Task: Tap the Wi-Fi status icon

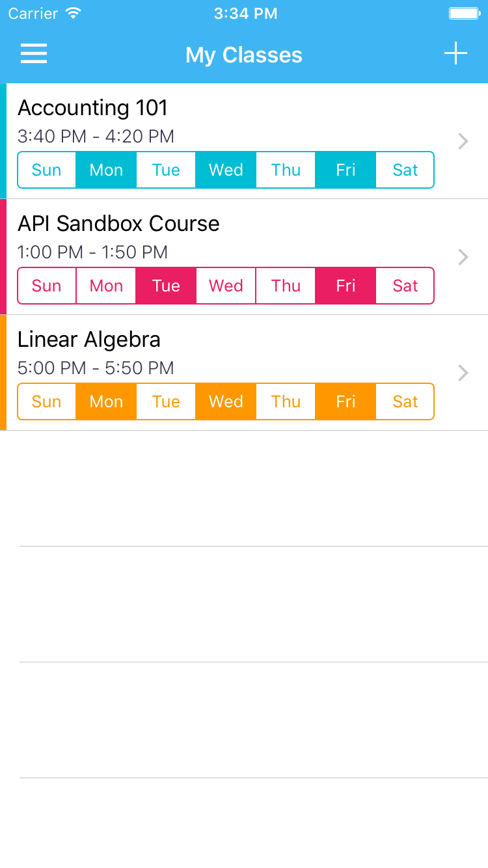Action: [x=74, y=13]
